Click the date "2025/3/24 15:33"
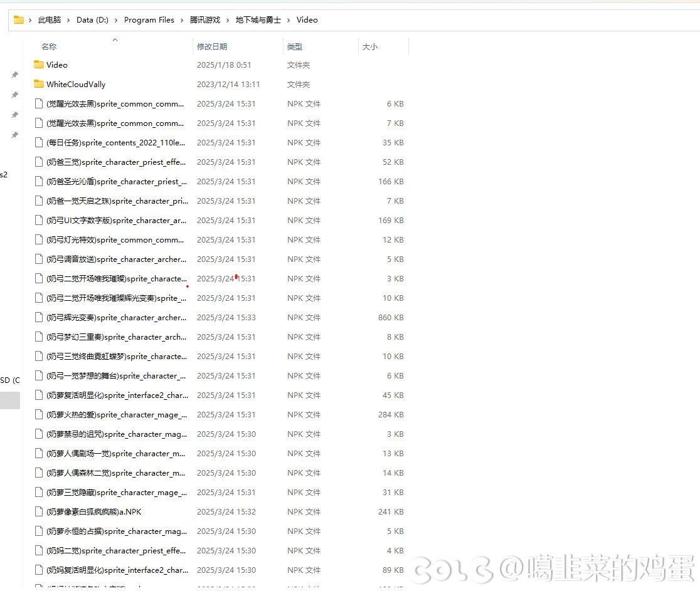The height and width of the screenshot is (591, 700). 226,318
